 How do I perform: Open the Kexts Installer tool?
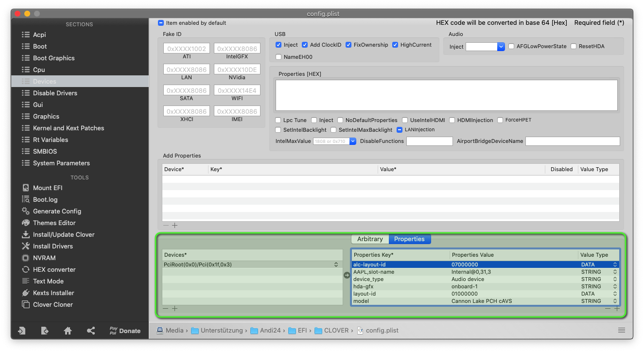tap(52, 293)
